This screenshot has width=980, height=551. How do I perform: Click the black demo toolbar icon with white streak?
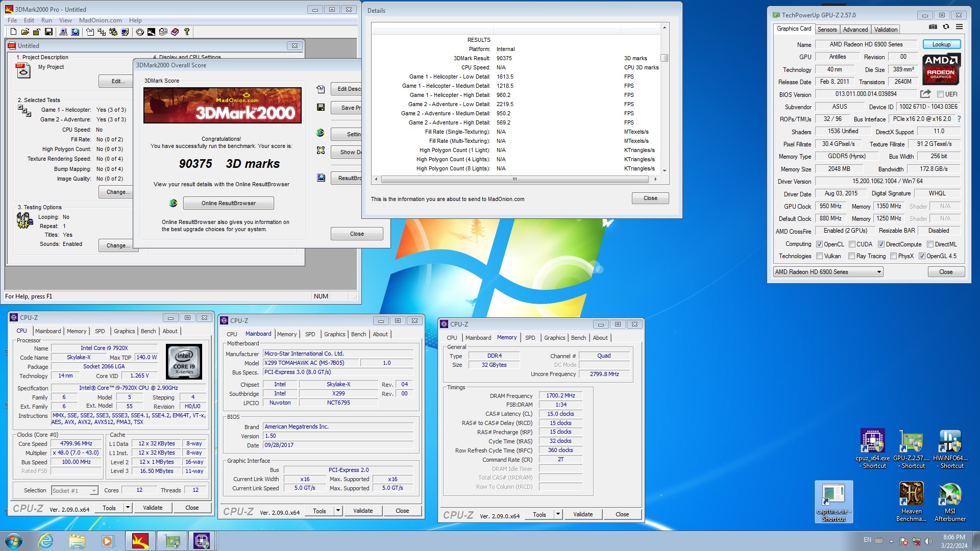[x=152, y=32]
